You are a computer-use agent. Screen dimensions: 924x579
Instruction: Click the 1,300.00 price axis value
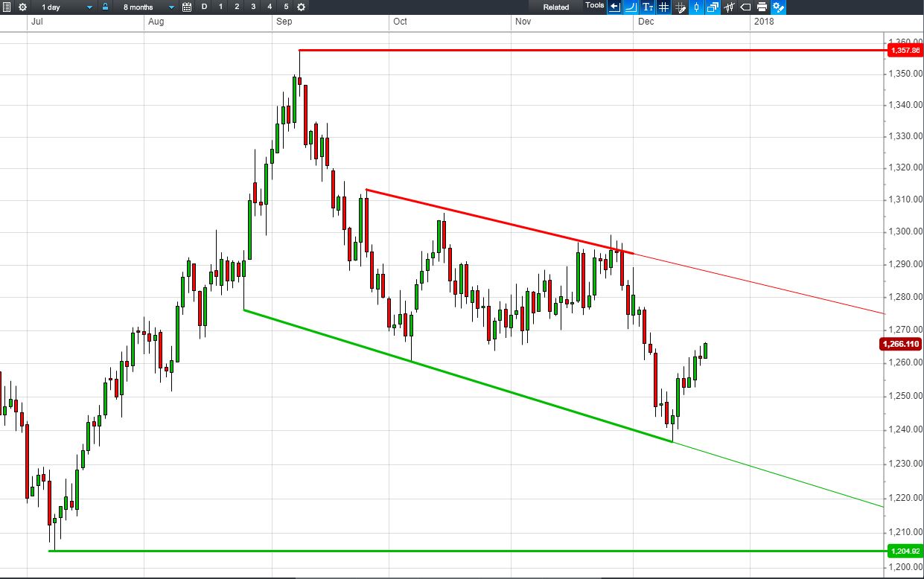pos(904,232)
